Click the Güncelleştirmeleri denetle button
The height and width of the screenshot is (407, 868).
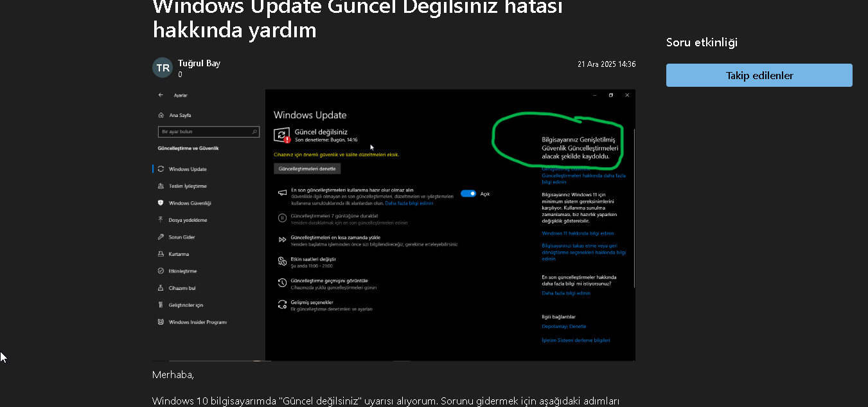(x=307, y=168)
